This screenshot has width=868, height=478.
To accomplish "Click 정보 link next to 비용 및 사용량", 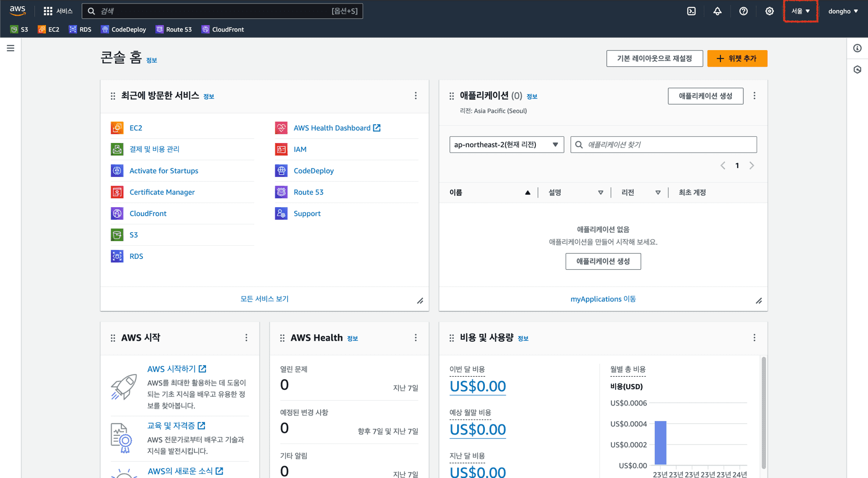I will [523, 339].
